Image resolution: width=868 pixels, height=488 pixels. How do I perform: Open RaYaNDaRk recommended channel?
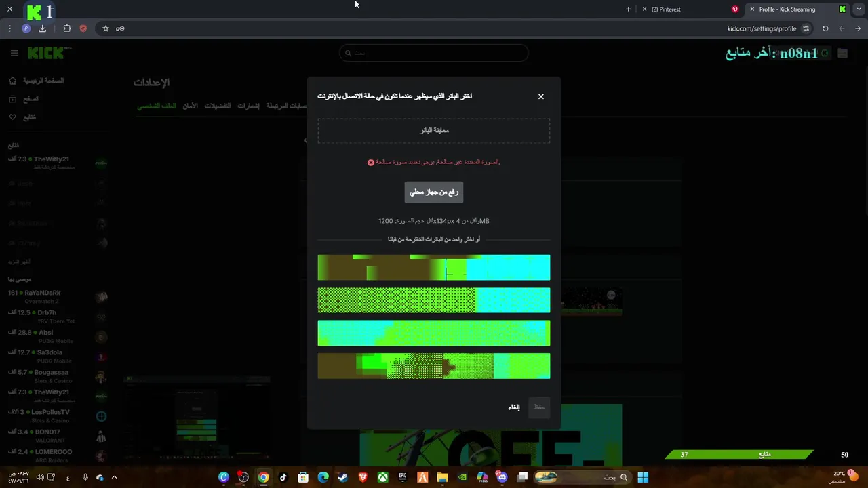point(58,297)
